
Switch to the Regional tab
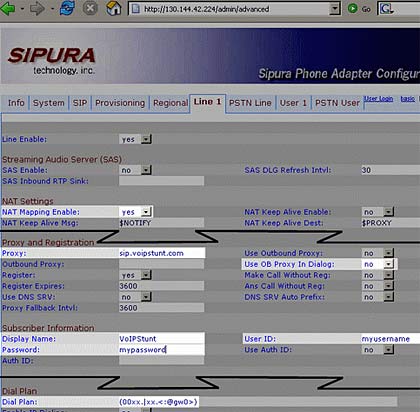point(170,103)
